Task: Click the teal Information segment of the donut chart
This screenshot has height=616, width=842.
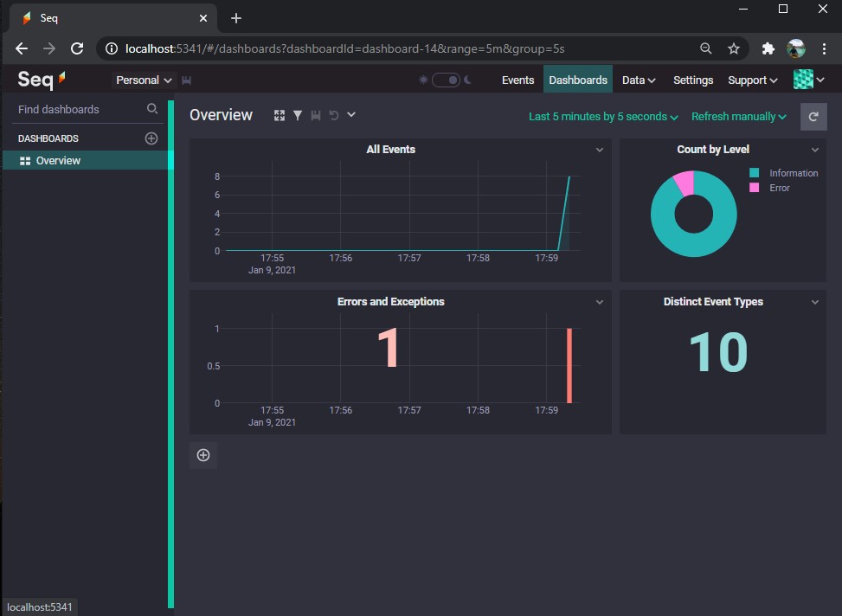Action: tap(694, 244)
